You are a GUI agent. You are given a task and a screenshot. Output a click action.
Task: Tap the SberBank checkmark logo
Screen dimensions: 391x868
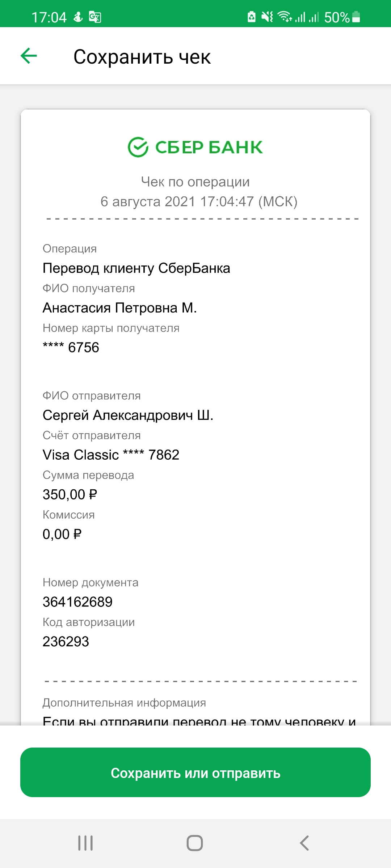138,147
